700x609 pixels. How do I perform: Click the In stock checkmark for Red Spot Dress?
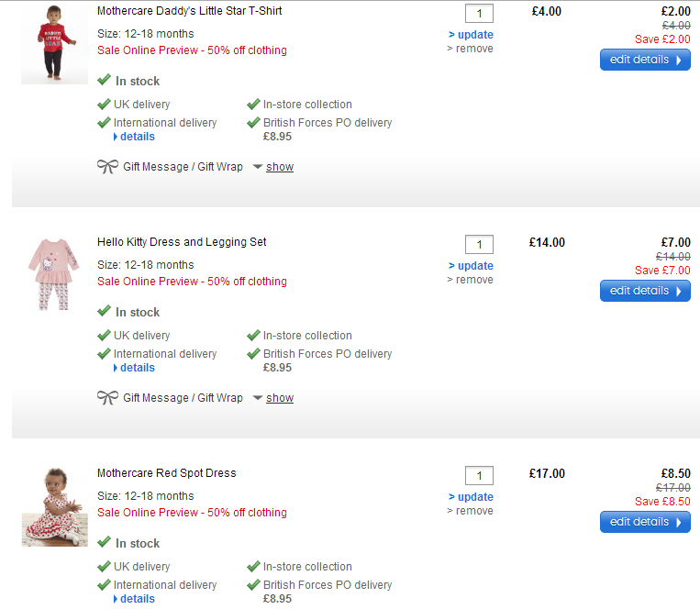coord(104,542)
